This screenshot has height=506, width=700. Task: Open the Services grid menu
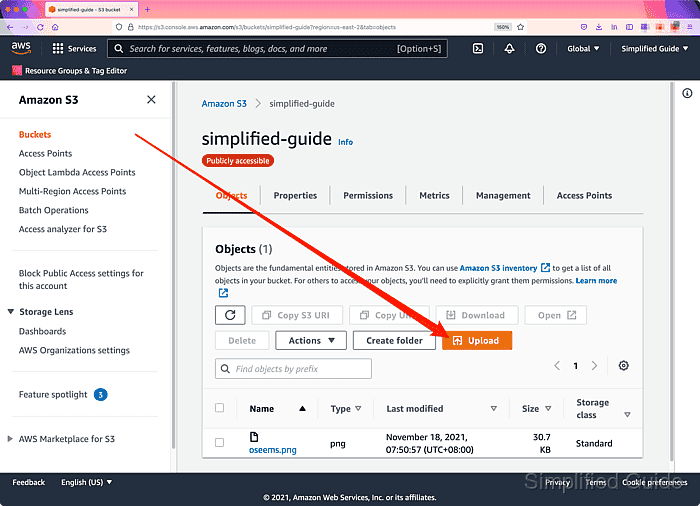(x=75, y=49)
